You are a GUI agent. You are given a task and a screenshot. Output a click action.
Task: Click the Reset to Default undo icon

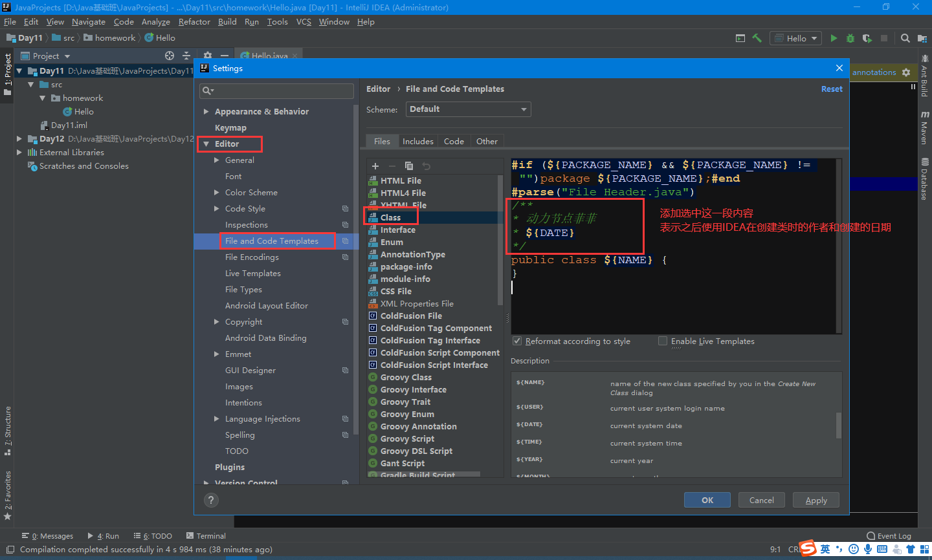[x=426, y=166]
